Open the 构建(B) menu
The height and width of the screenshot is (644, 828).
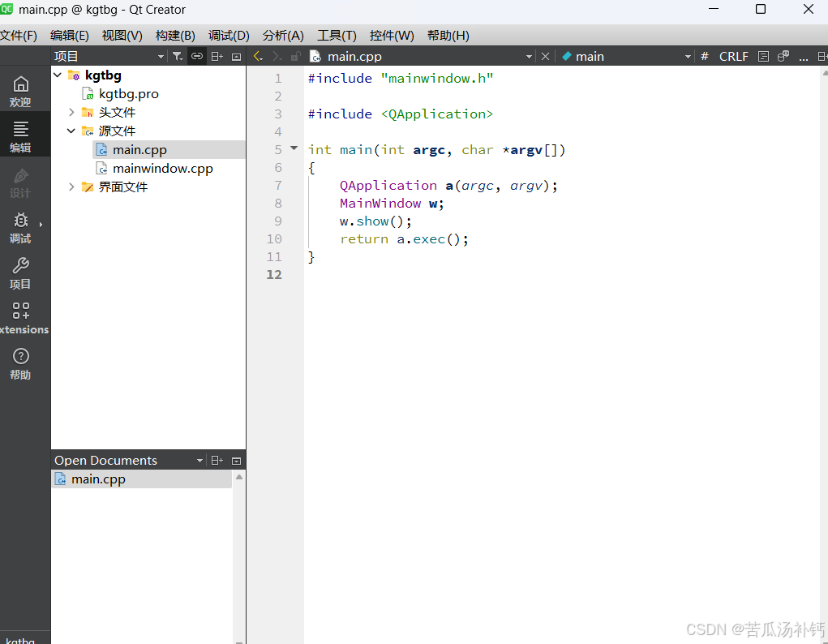175,36
